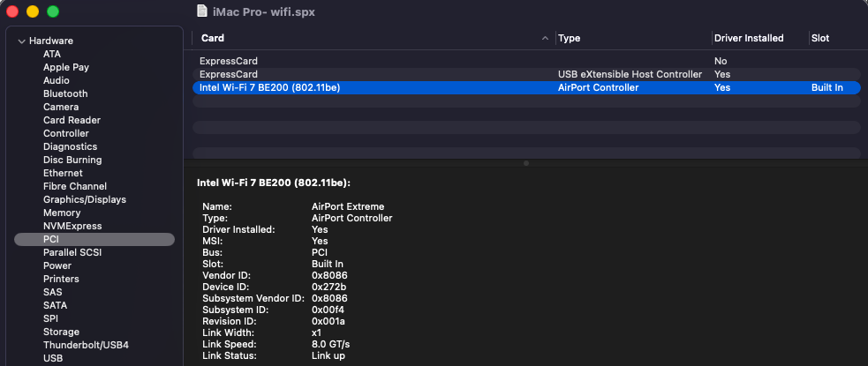
Task: Select the ExpressCard USB Host Controller row
Action: (526, 75)
